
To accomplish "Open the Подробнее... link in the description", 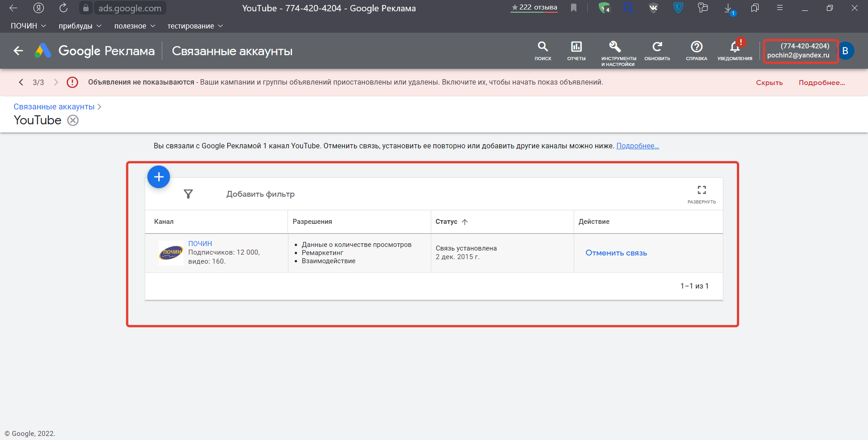I will pyautogui.click(x=637, y=146).
